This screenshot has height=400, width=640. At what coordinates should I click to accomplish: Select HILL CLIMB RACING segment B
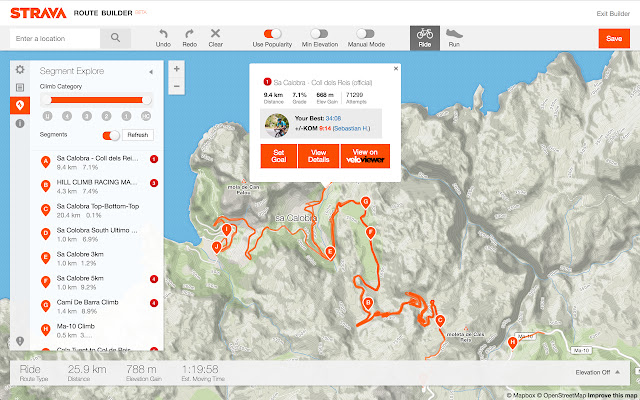click(x=98, y=187)
